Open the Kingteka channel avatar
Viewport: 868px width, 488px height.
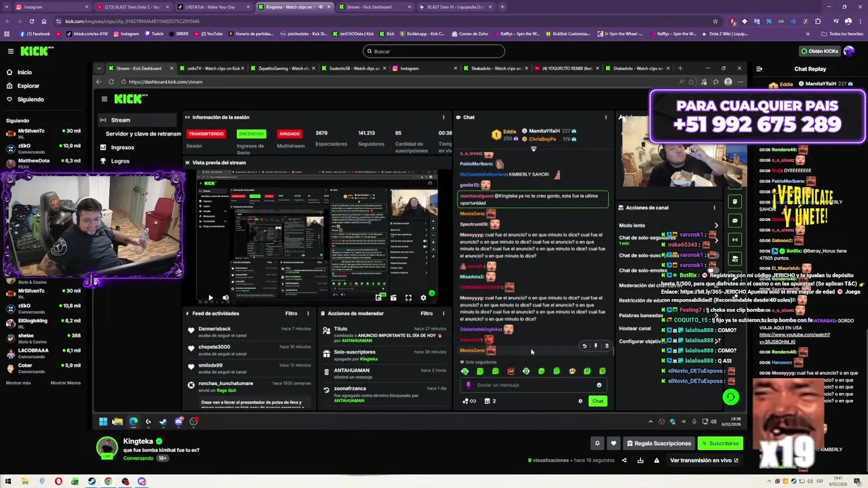tap(106, 448)
